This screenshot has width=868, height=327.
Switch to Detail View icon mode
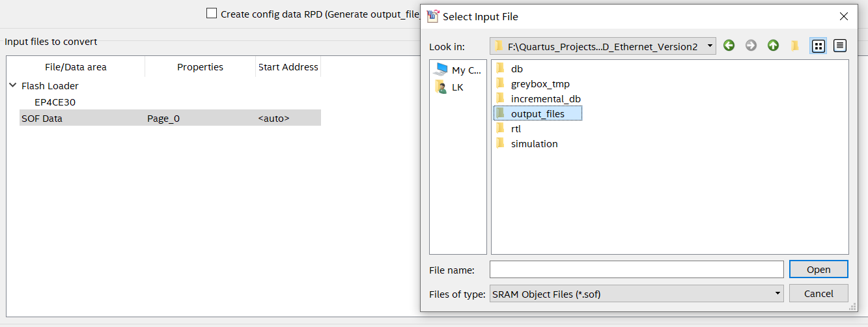pyautogui.click(x=840, y=46)
